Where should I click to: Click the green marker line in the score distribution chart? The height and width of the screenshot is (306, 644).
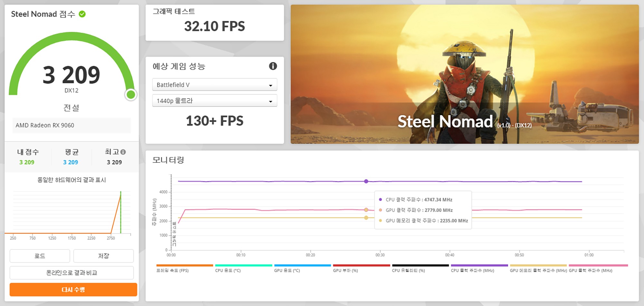(x=121, y=212)
